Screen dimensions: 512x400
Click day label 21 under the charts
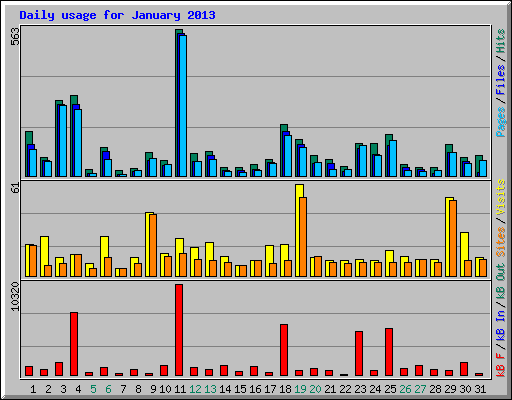pos(330,389)
